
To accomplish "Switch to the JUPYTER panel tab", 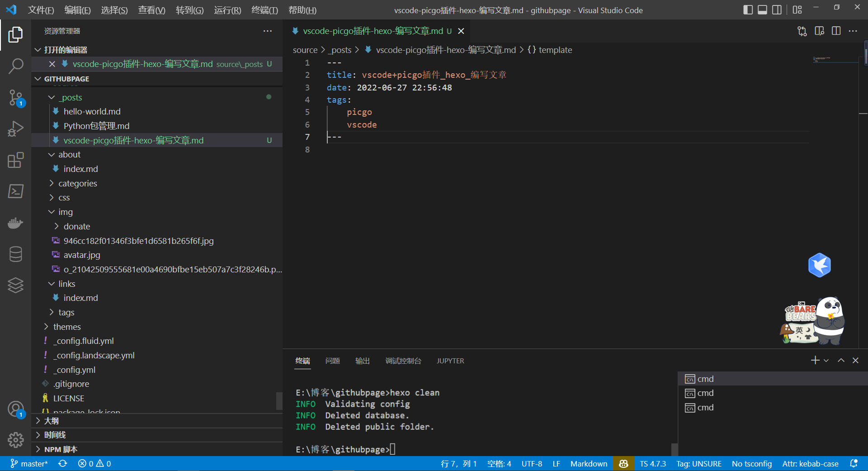I will 450,361.
